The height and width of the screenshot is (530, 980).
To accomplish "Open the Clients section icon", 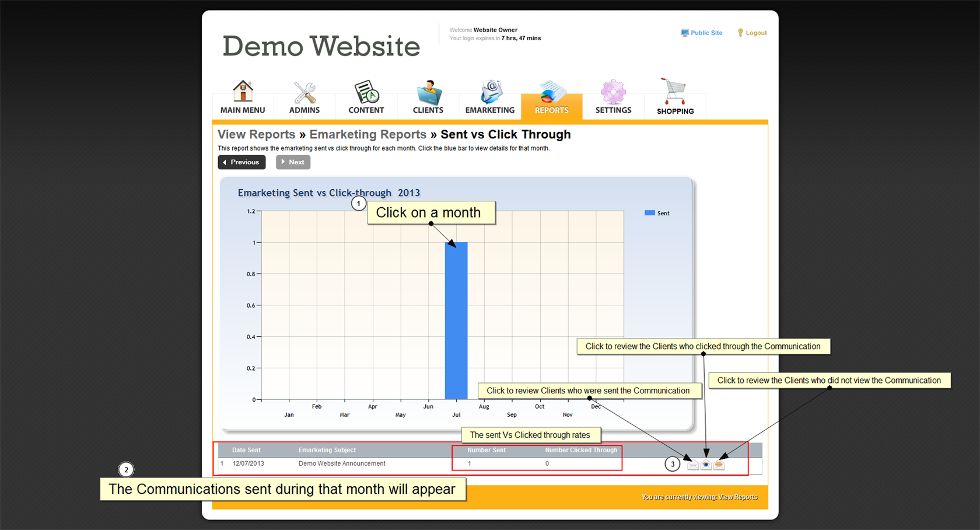I will tap(428, 92).
